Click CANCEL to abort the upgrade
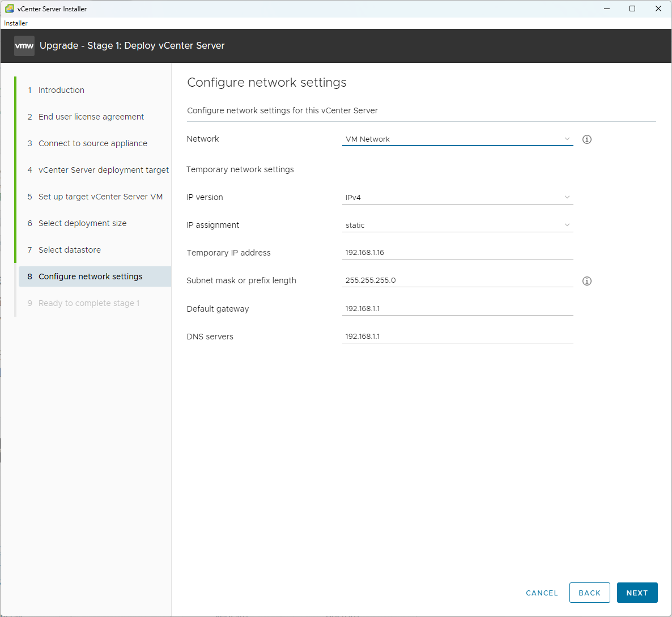The height and width of the screenshot is (617, 672). 542,593
